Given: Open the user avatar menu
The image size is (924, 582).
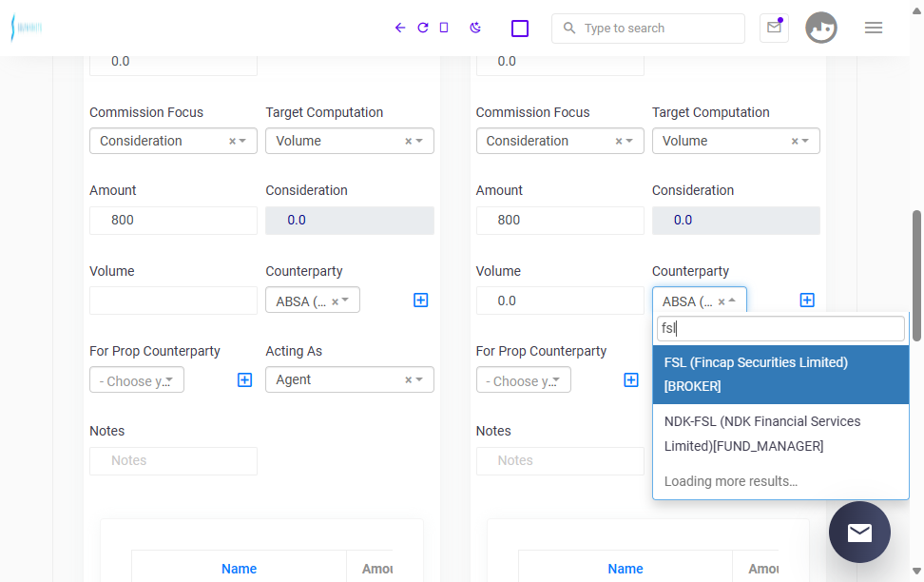Looking at the screenshot, I should click(x=821, y=28).
